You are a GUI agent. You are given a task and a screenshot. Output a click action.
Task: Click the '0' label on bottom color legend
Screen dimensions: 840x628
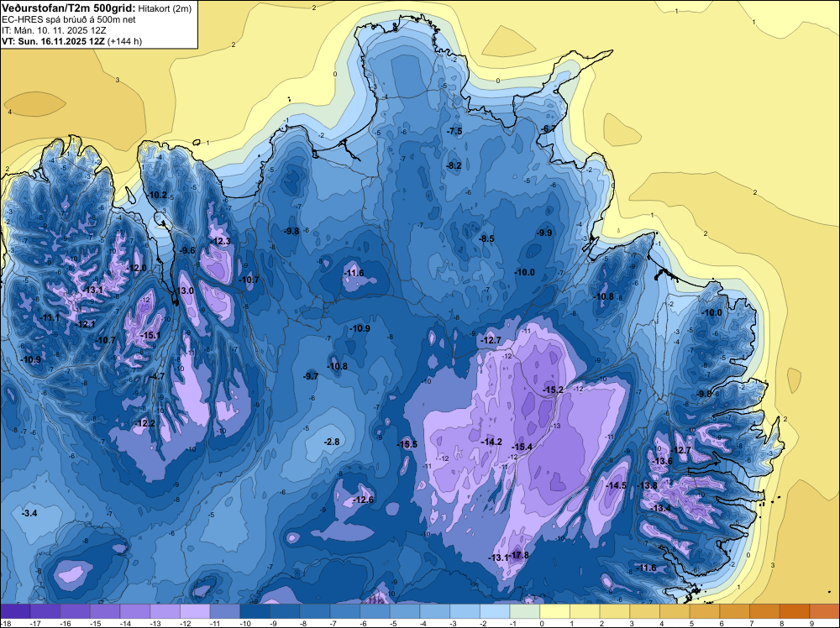tap(542, 623)
